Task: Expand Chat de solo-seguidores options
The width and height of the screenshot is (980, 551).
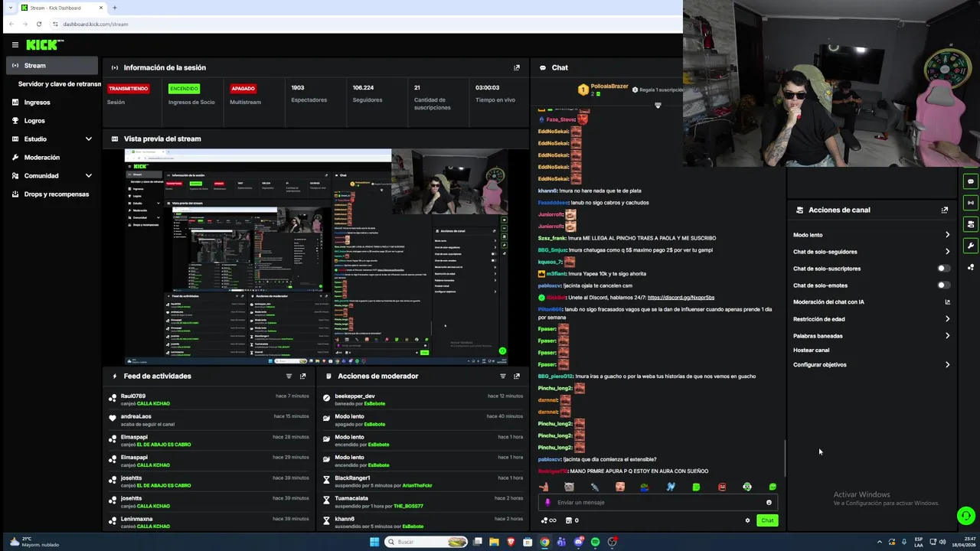Action: click(x=947, y=252)
